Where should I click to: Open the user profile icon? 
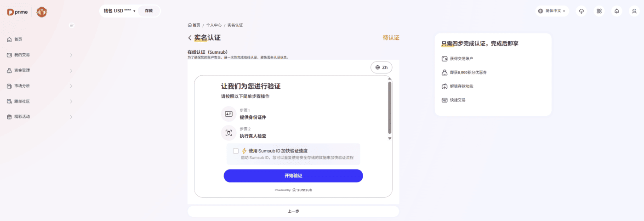pyautogui.click(x=634, y=11)
